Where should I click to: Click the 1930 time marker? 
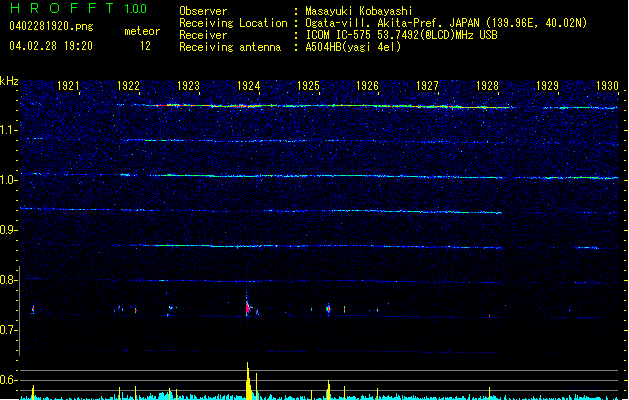(607, 86)
